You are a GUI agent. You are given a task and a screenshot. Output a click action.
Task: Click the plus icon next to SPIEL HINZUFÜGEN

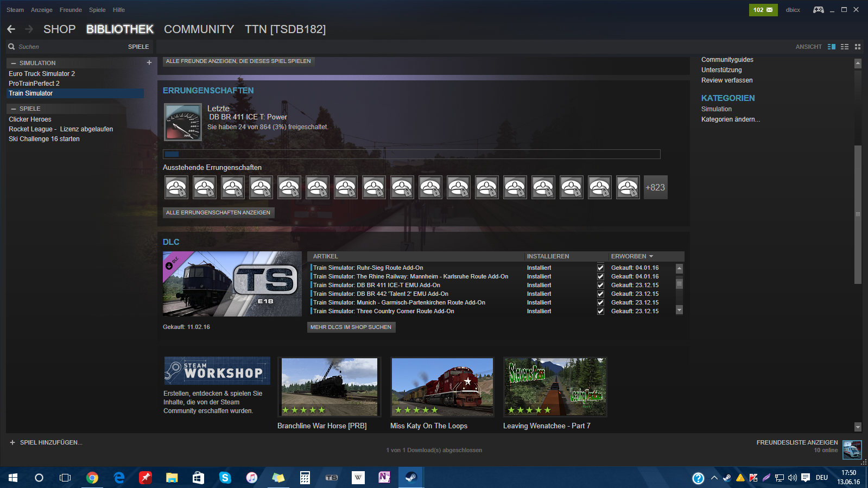[12, 442]
